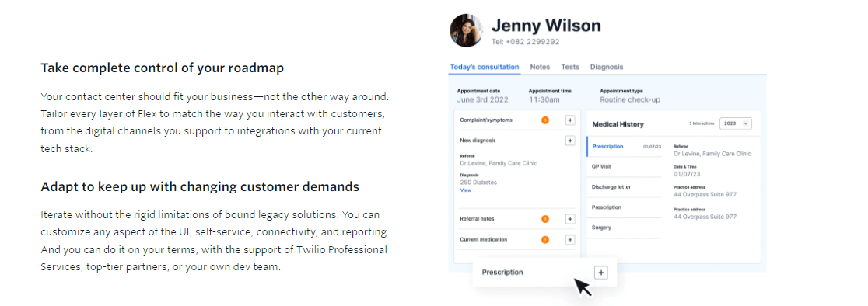
Task: Select the Surgery history entry
Action: pos(624,228)
